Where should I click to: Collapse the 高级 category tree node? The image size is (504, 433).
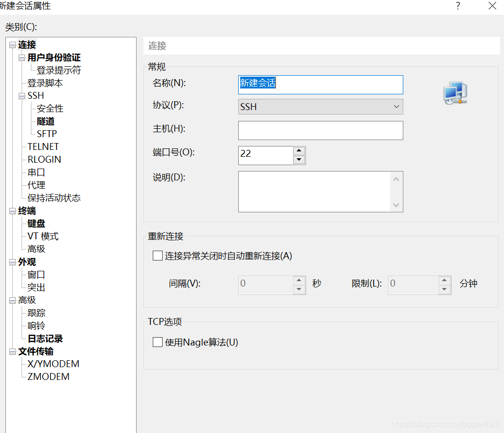(x=13, y=301)
